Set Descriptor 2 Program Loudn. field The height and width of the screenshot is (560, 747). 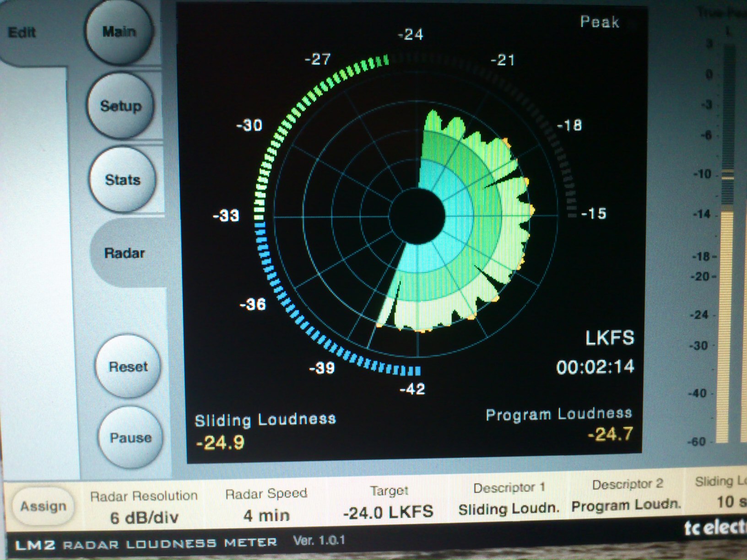pyautogui.click(x=626, y=495)
